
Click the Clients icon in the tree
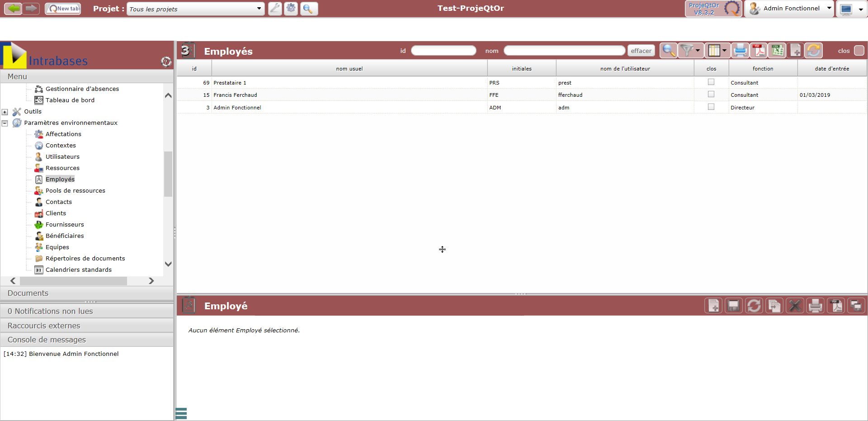click(39, 213)
